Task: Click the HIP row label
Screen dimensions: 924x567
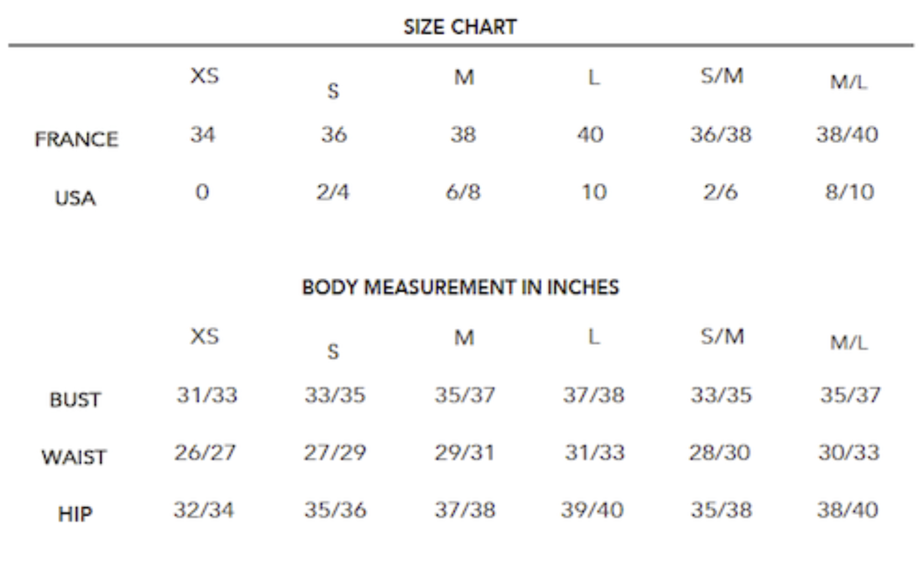Action: [x=75, y=514]
